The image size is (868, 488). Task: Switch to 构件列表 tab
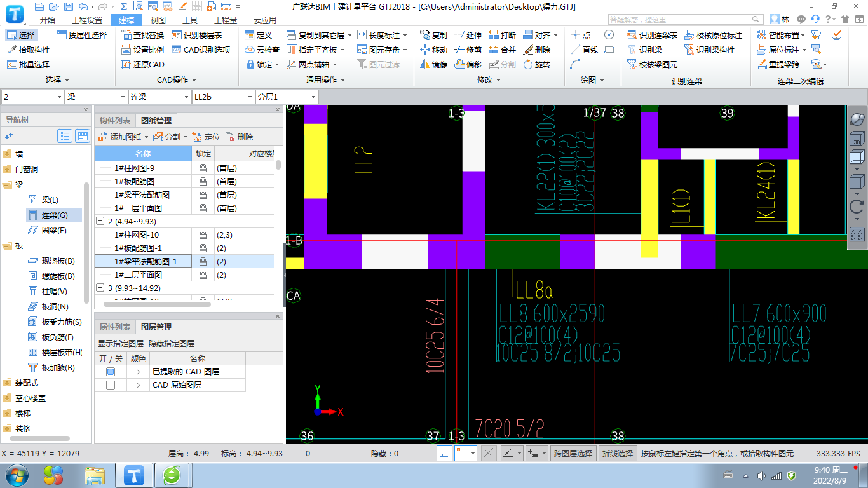[115, 120]
